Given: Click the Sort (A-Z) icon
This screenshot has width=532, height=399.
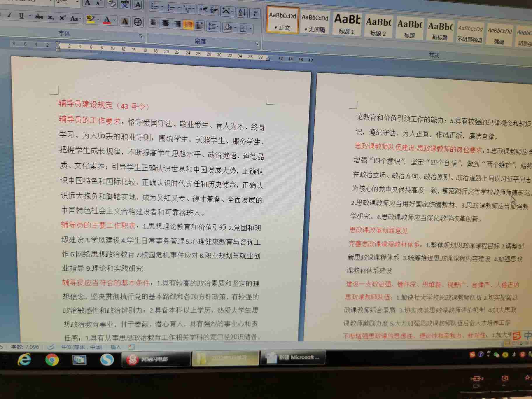Looking at the screenshot, I should [x=242, y=12].
